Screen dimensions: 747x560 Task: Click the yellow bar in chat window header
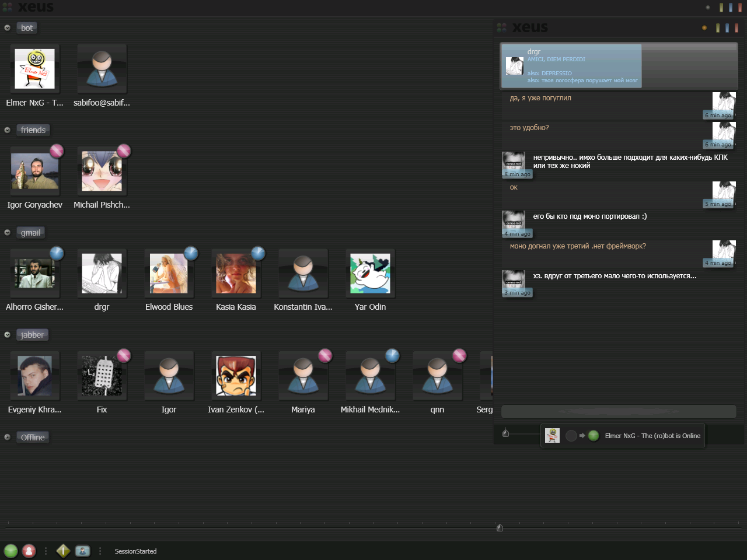coord(718,28)
